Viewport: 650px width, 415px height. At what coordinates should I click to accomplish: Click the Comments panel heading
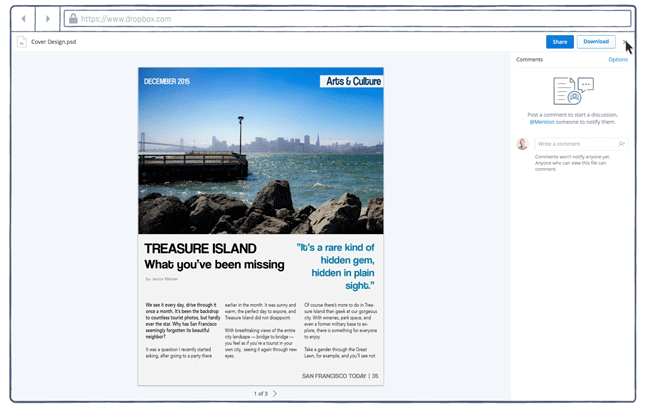pos(529,60)
